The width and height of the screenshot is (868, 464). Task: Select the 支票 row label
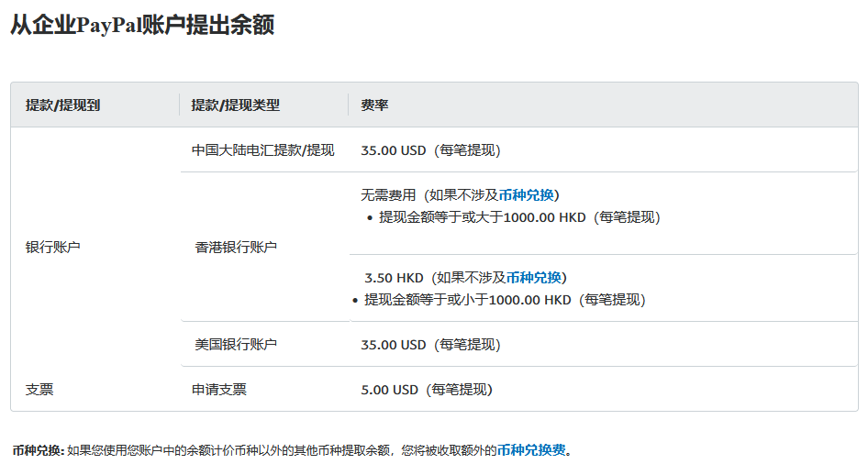tap(39, 390)
